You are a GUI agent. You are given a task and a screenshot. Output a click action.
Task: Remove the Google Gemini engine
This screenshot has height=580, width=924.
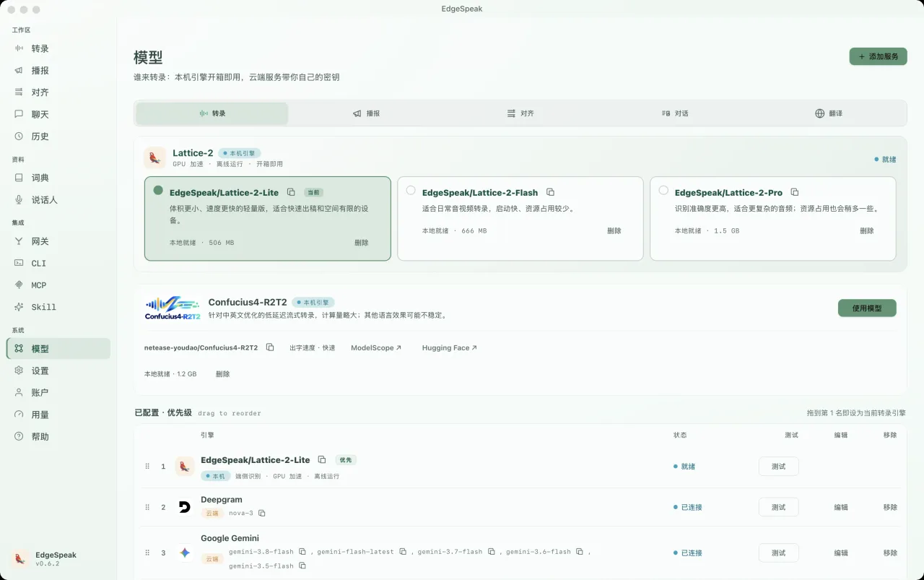pyautogui.click(x=890, y=553)
